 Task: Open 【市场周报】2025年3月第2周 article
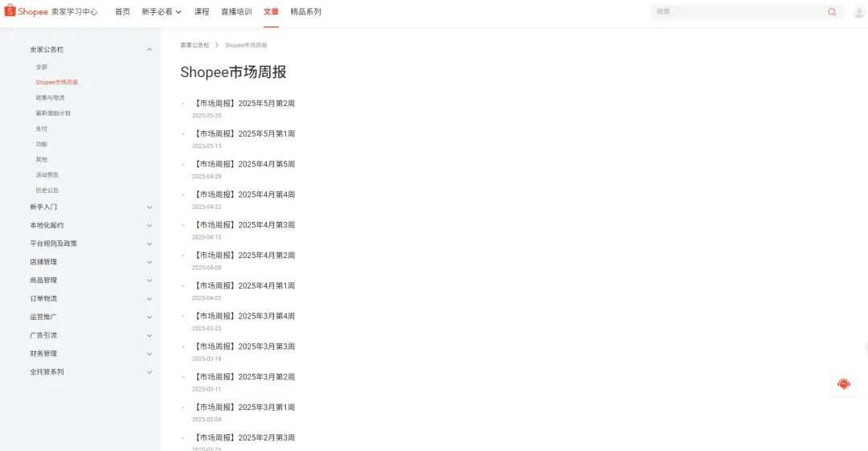pos(244,377)
